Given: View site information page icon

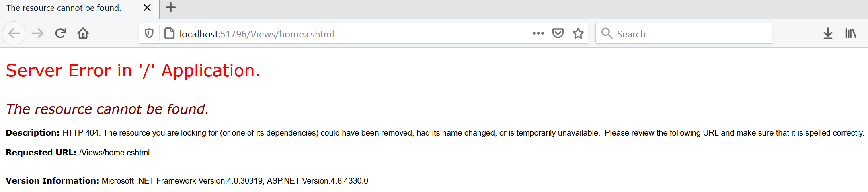Looking at the screenshot, I should point(170,33).
